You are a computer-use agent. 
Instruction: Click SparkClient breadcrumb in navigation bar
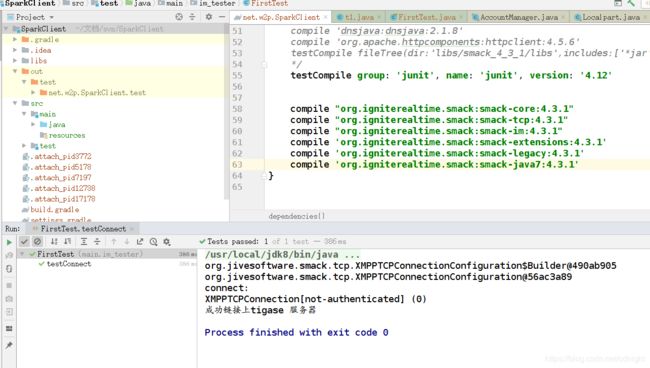[29, 3]
